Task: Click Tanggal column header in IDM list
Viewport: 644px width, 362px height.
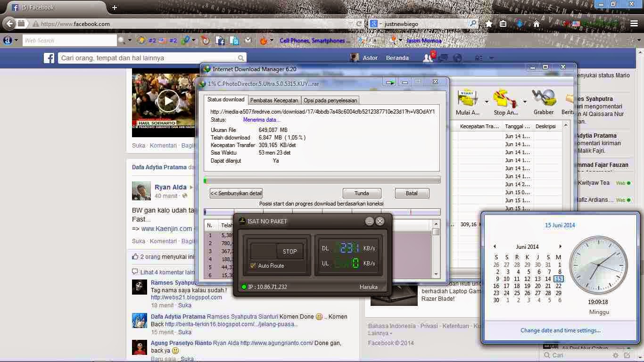Action: click(517, 126)
